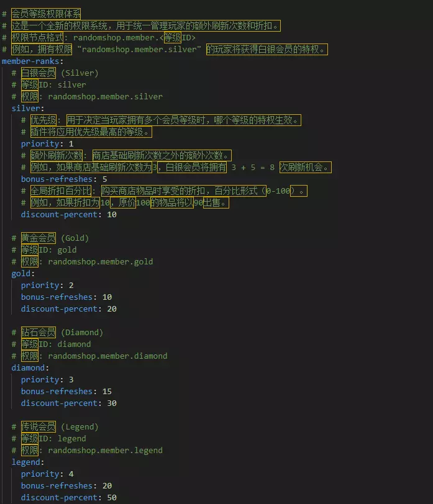Click the '全局折扣百分比' comment line
433x504 pixels.
[164, 191]
